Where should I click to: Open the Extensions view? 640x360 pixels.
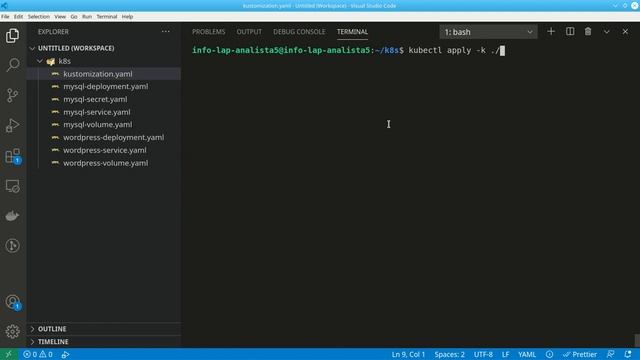[x=13, y=156]
